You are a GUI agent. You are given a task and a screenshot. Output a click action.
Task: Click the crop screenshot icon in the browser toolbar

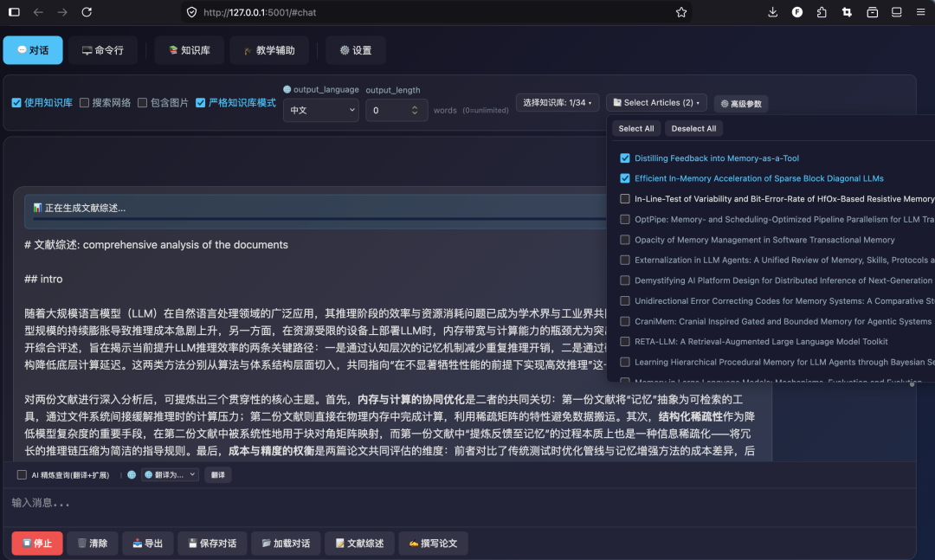[847, 12]
